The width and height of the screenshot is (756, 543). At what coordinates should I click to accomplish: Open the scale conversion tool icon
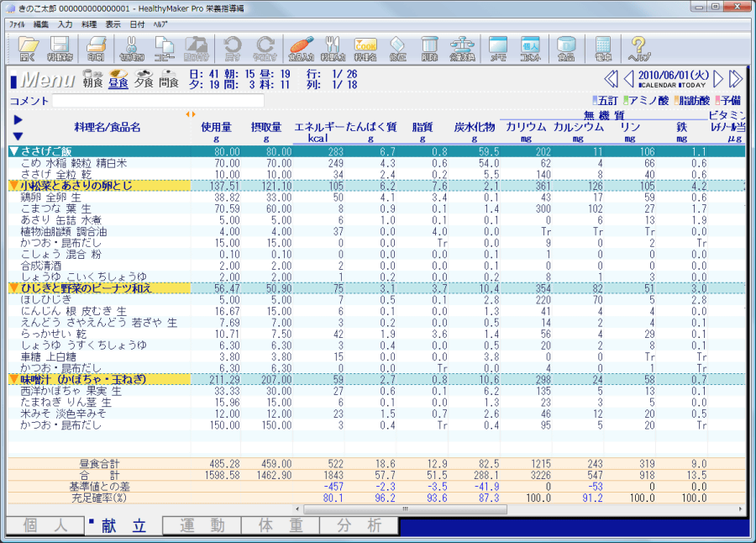[462, 49]
